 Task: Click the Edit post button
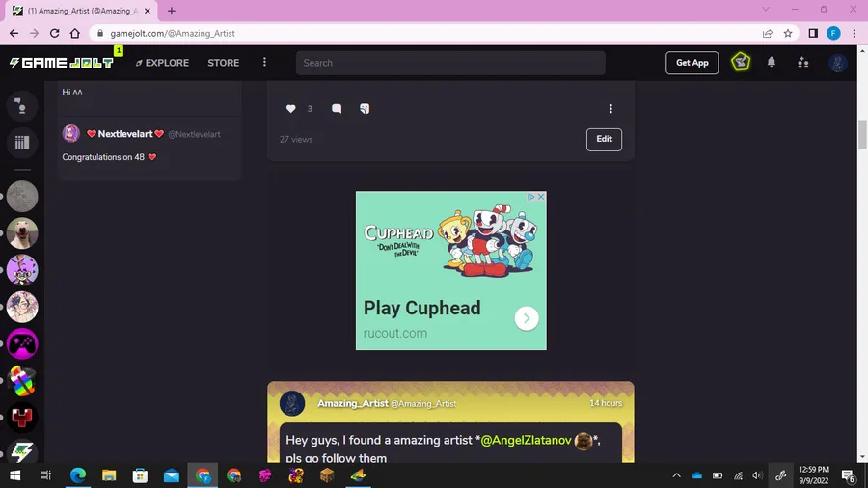pos(604,139)
